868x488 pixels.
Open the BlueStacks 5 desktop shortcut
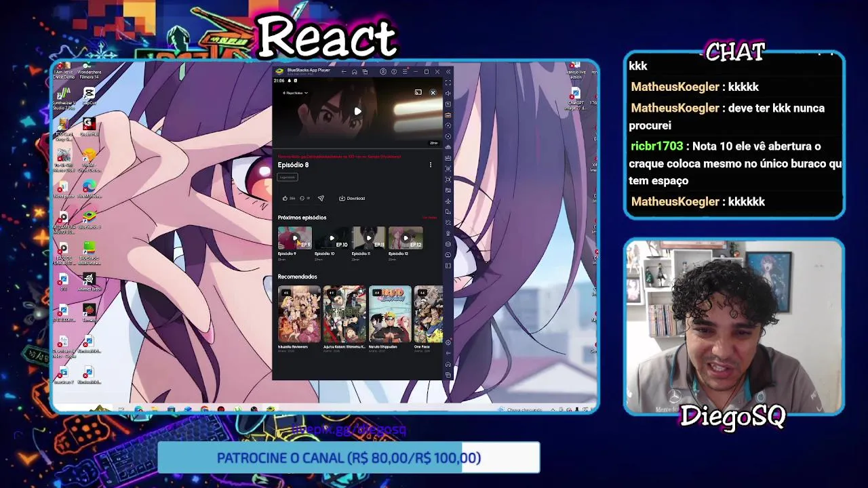click(89, 220)
